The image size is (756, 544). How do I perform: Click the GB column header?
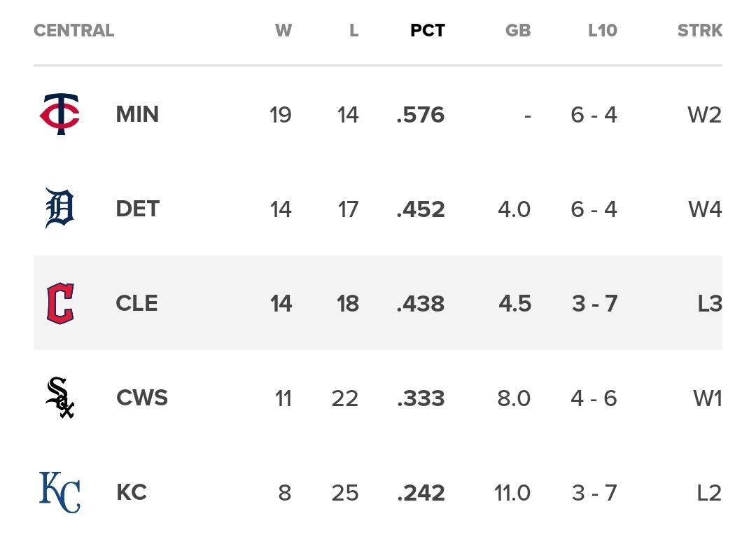(x=518, y=31)
